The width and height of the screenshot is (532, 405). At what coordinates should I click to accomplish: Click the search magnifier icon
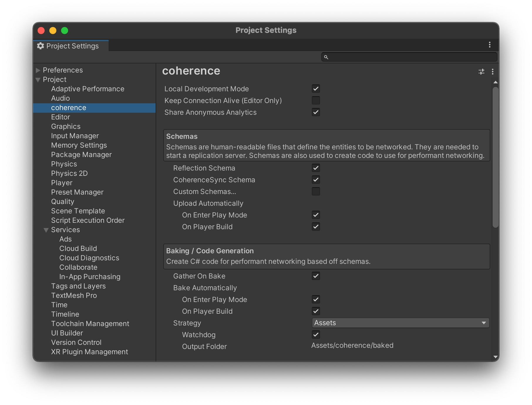coord(326,57)
